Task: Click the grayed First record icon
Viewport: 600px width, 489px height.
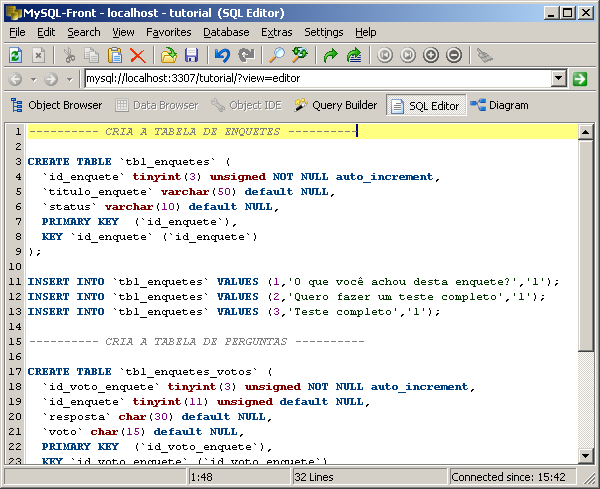Action: pos(385,55)
